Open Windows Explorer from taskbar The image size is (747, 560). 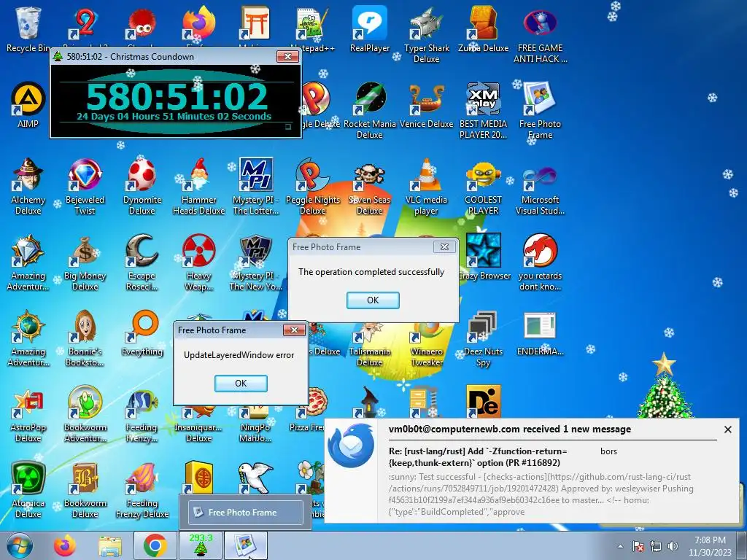(x=110, y=547)
